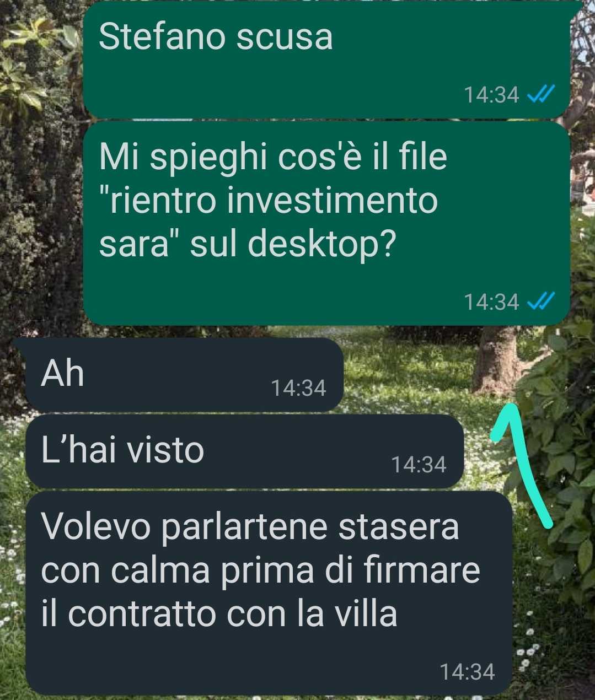
Task: Tap the double-check ticks on the desktop file message
Action: pos(540,301)
